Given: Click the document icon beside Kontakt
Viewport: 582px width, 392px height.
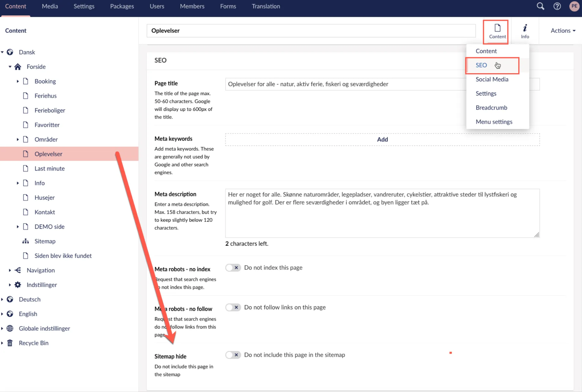Looking at the screenshot, I should click(26, 212).
